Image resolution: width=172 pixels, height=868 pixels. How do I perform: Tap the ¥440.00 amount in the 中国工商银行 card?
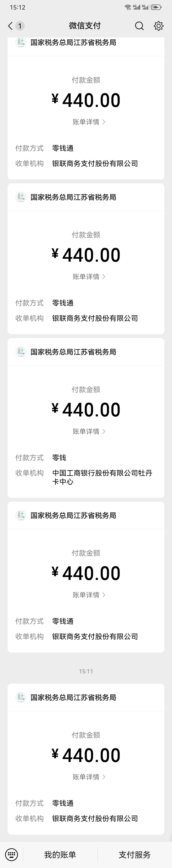coord(86,410)
